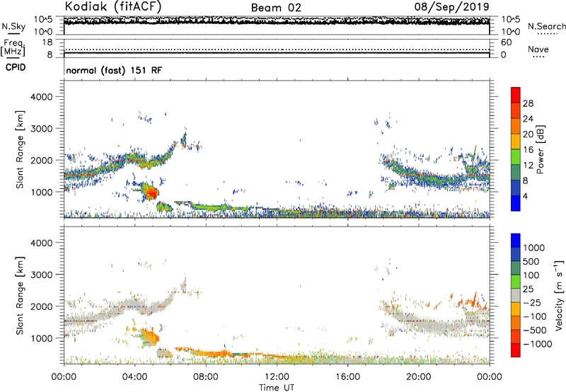Click 'normal (fast) 151 RF' text
The image size is (566, 392).
pyautogui.click(x=114, y=70)
